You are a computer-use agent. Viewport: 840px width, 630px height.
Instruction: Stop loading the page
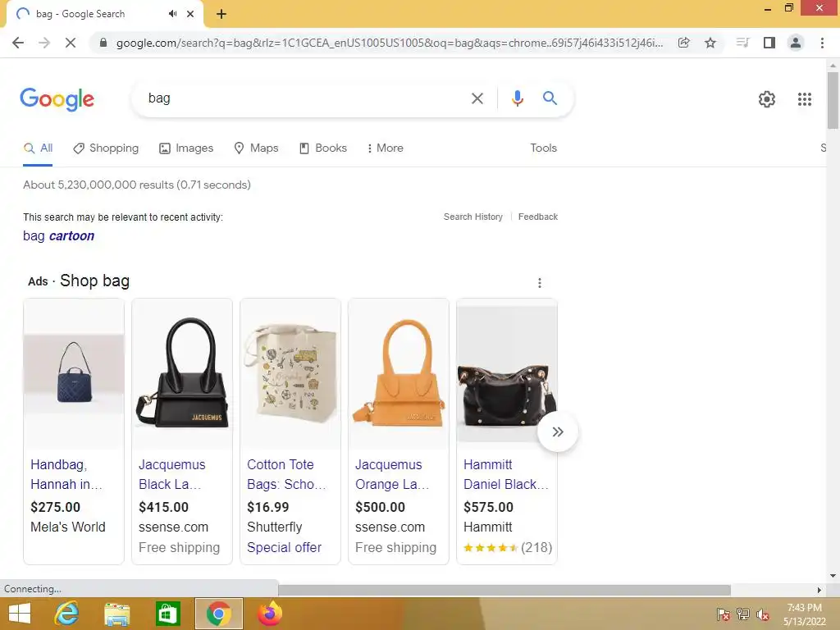[71, 43]
